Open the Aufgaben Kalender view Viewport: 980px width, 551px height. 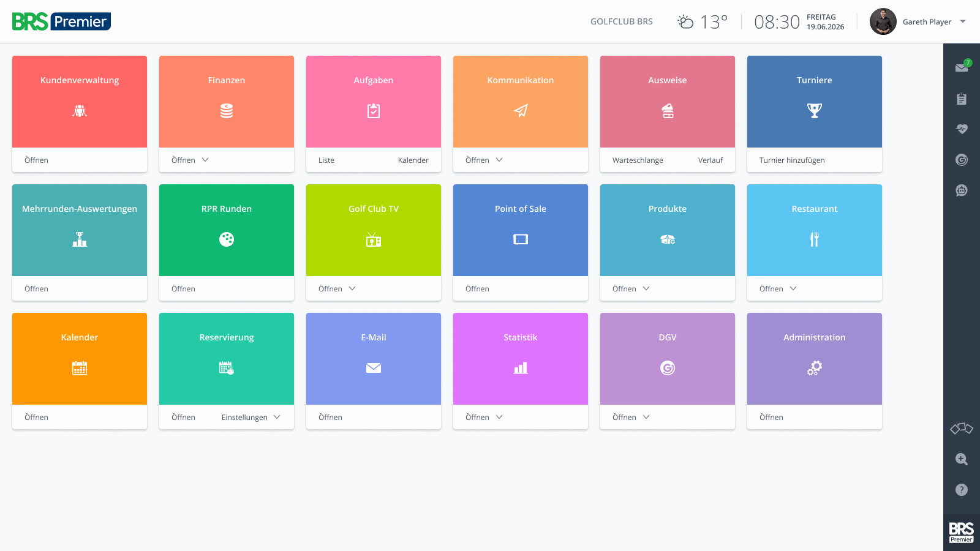tap(413, 160)
